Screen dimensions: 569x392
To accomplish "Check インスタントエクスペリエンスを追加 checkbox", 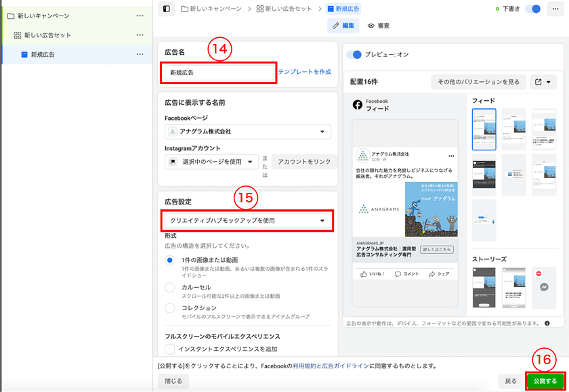I will click(169, 349).
